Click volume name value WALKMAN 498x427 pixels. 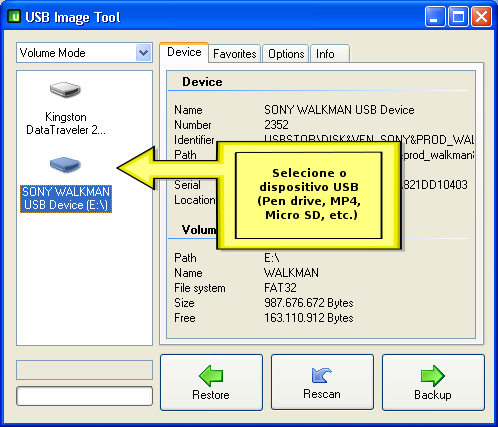click(291, 273)
